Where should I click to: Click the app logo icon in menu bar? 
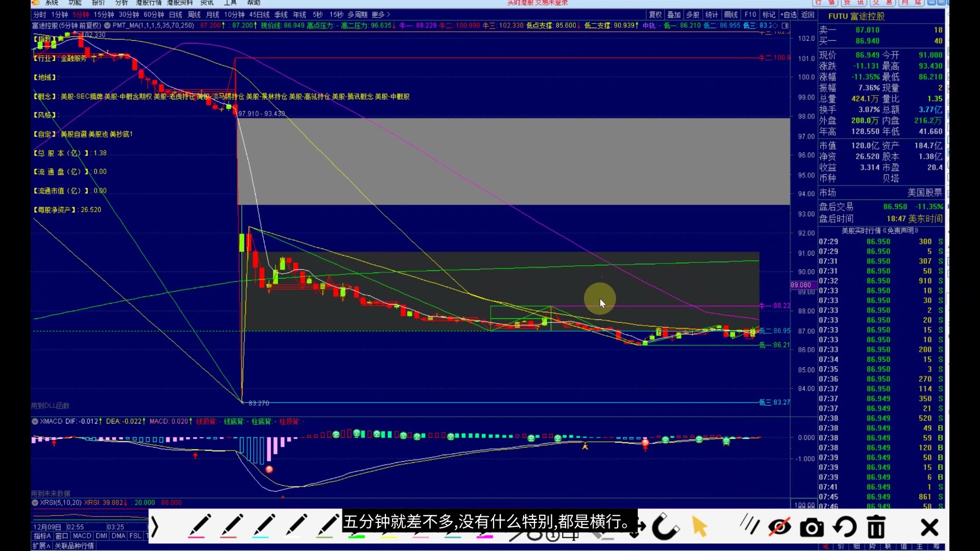[x=35, y=3]
